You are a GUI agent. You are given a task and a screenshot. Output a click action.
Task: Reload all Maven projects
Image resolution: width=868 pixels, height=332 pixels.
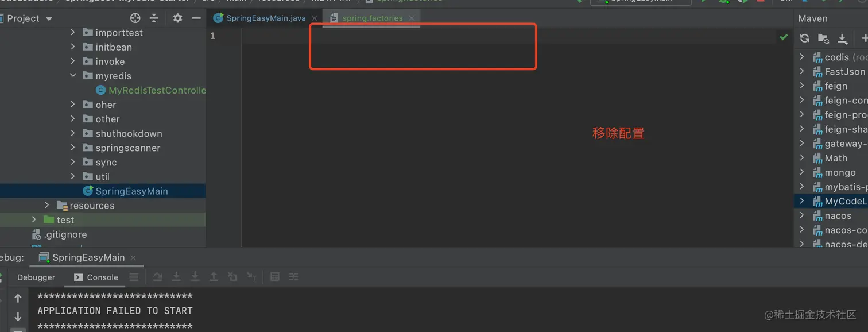[x=805, y=38]
